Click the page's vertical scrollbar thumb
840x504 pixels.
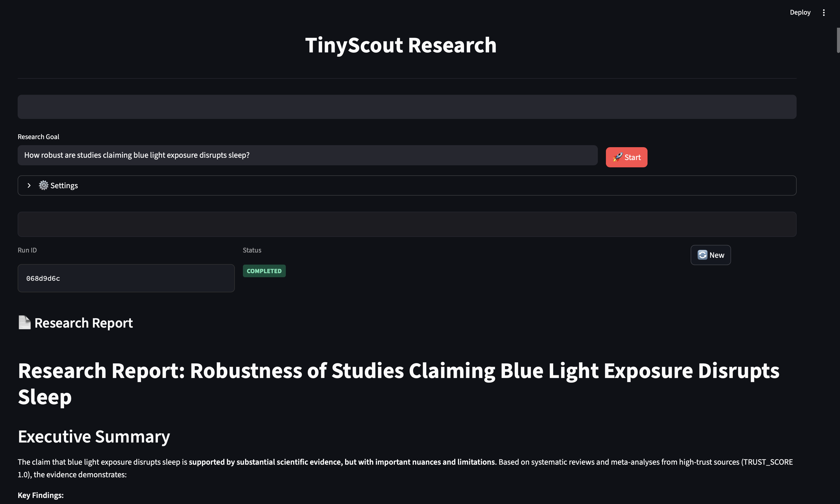(x=838, y=40)
